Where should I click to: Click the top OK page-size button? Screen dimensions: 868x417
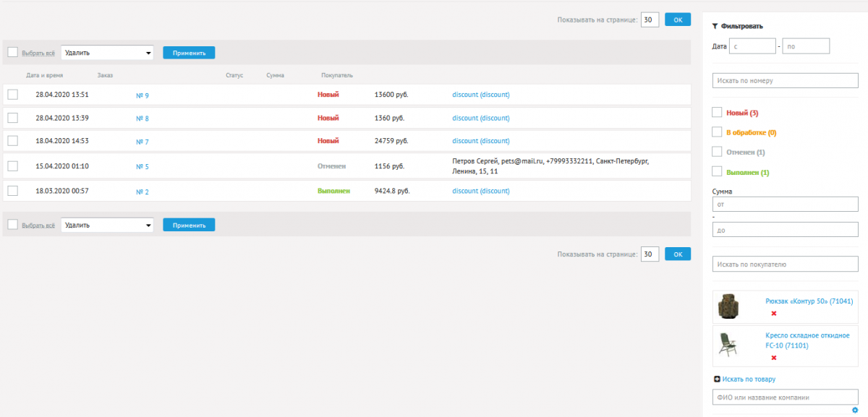coord(678,20)
